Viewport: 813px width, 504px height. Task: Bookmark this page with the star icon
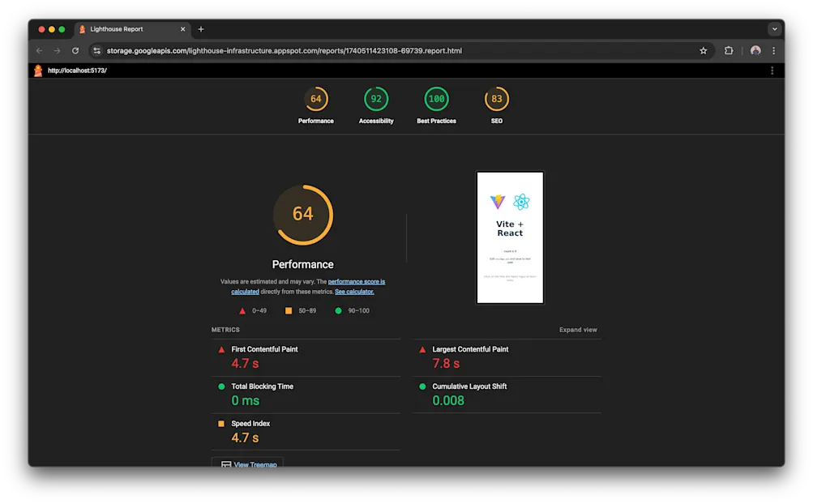[x=703, y=51]
